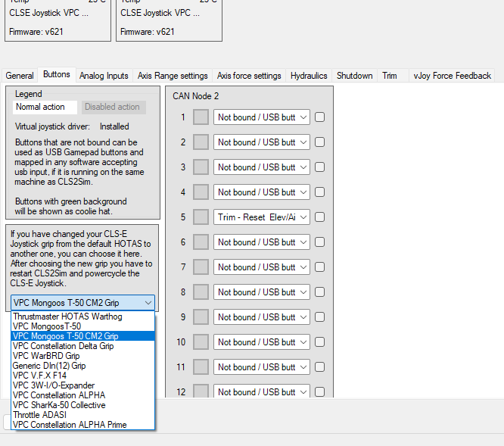Open the Trim - Reset Elev/Ai dropdown
The height and width of the screenshot is (446, 504).
tap(262, 217)
